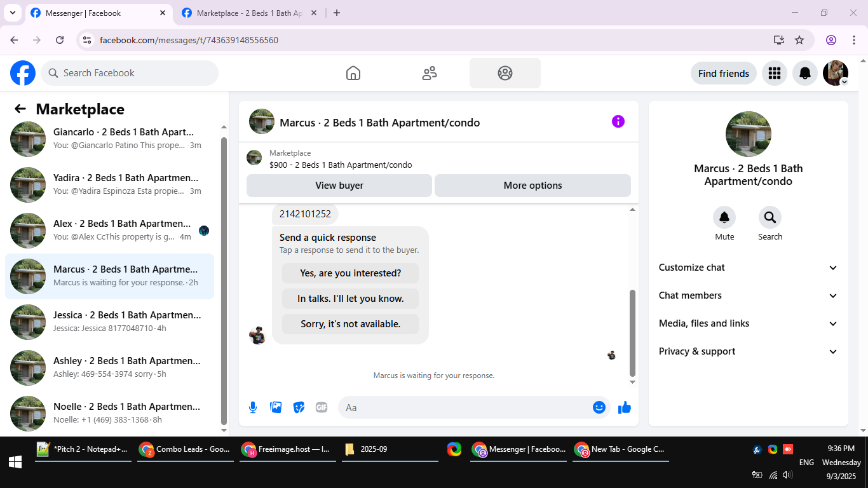Open the Groups icon in top navigation
868x488 pixels.
(x=505, y=73)
